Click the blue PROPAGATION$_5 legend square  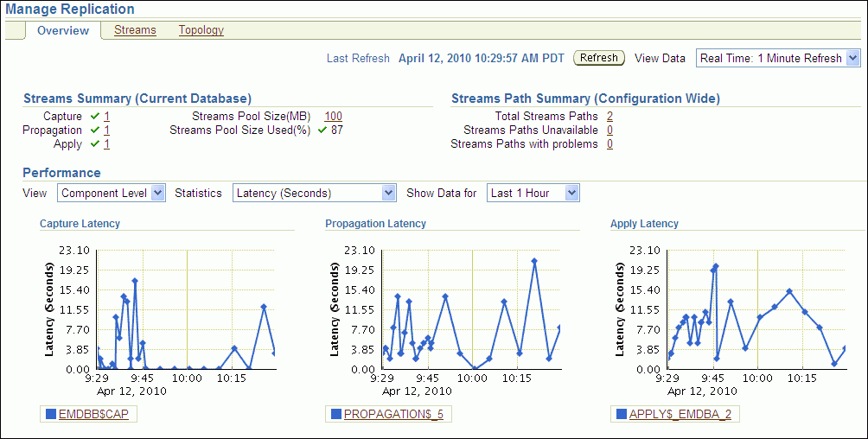[x=336, y=415]
